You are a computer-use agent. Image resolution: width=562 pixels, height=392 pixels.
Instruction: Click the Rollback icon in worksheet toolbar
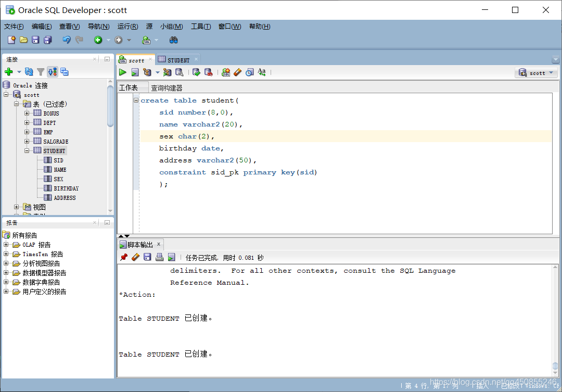point(208,72)
